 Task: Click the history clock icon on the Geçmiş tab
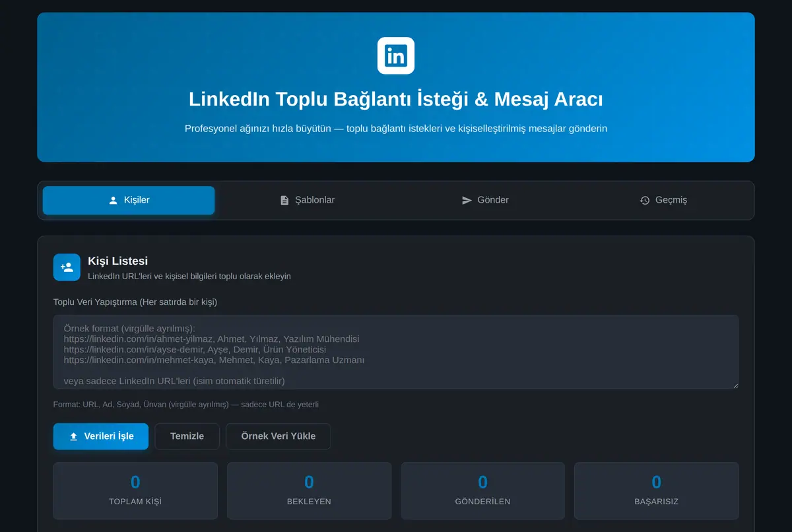point(645,200)
